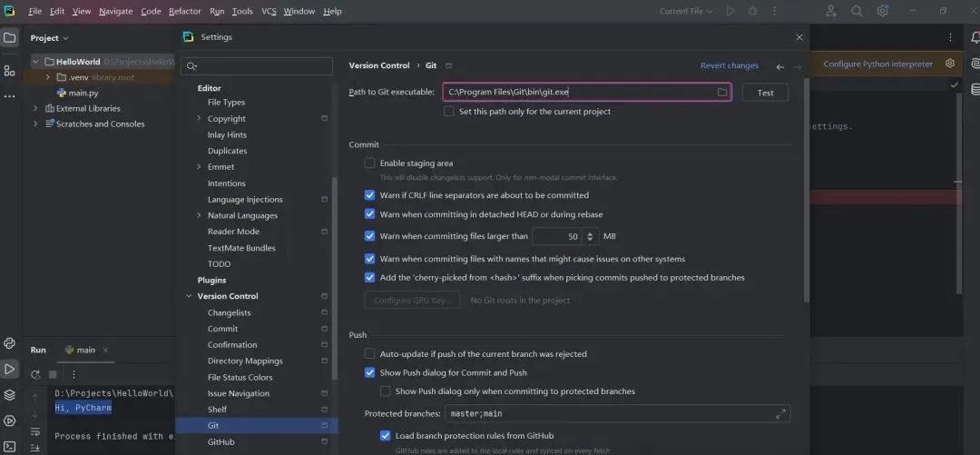Image resolution: width=980 pixels, height=455 pixels.
Task: Expand the Copyright settings node
Action: 199,119
